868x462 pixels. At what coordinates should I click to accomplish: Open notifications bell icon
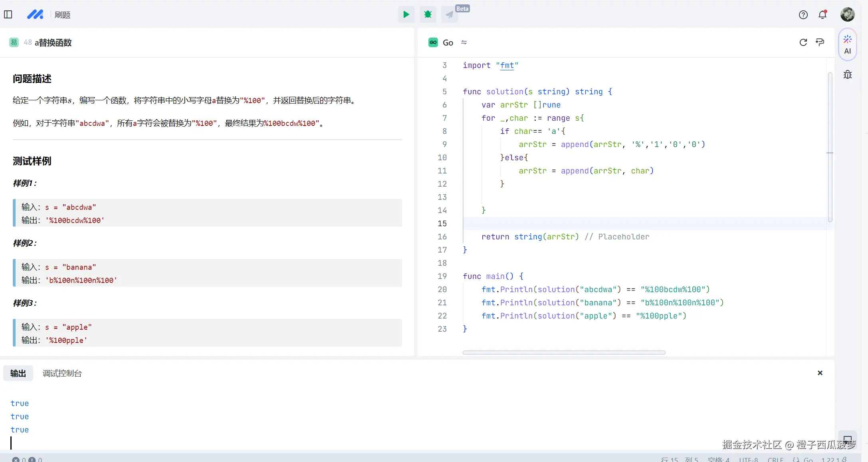(822, 15)
